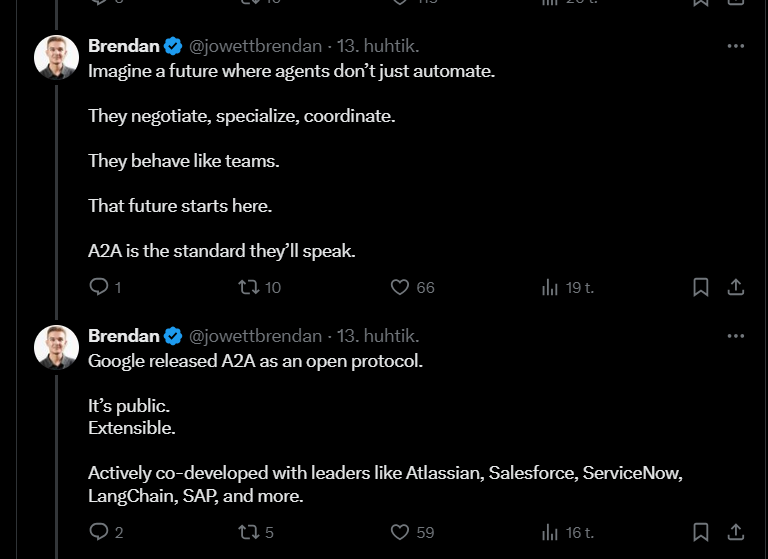Open Brendan's name link on the second tweet
768x559 pixels.
coord(124,336)
